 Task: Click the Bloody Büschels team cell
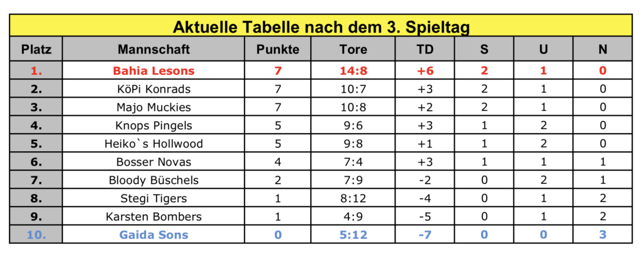pos(153,180)
